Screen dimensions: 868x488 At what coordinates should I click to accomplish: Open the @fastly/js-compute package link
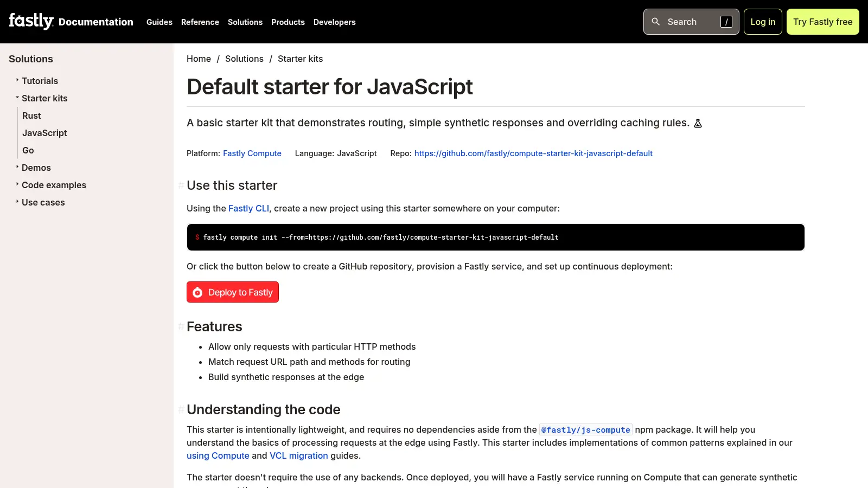[x=586, y=430]
